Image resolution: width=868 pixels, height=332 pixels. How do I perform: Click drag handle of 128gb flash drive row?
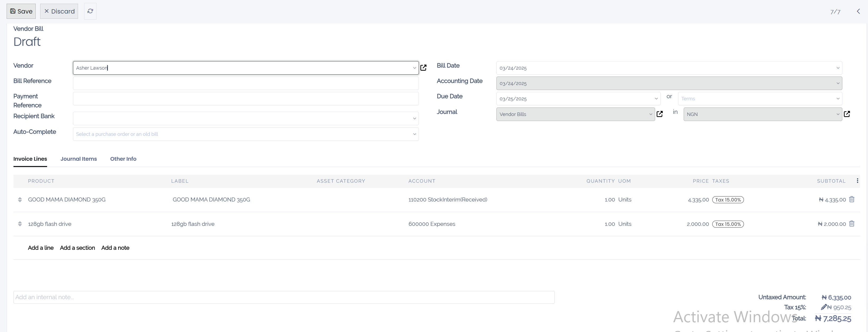(x=20, y=224)
